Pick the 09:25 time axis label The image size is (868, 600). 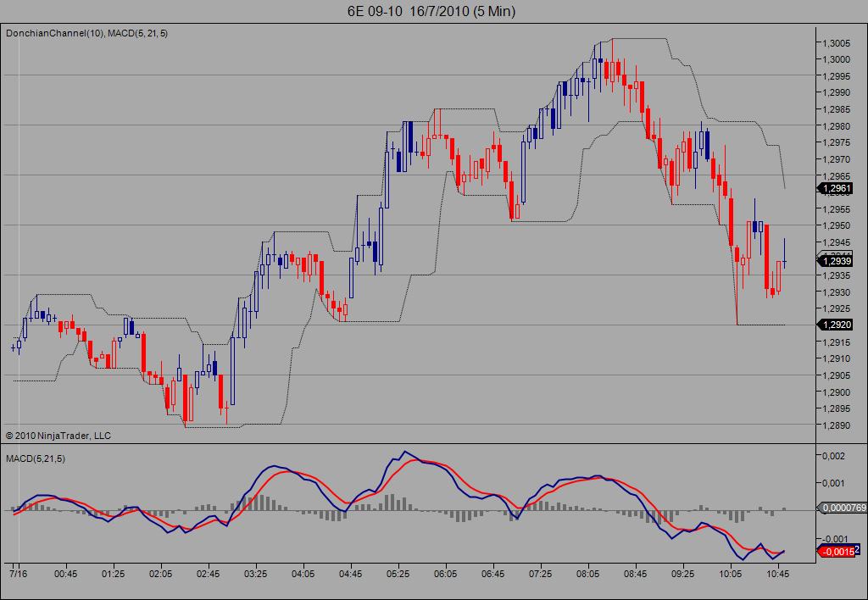(x=682, y=574)
